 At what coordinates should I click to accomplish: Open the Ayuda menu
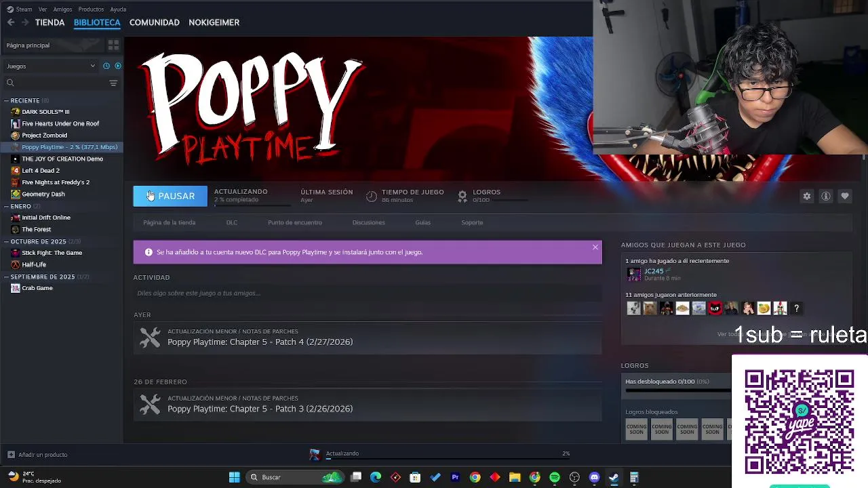(118, 9)
